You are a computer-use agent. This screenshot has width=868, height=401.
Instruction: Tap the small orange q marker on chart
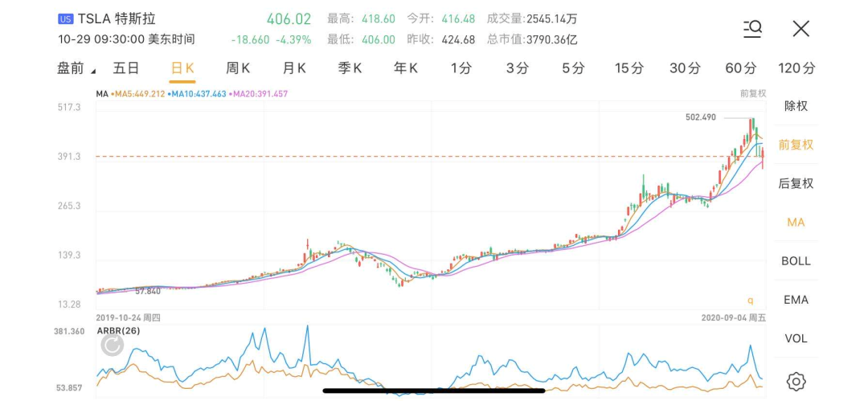tap(751, 301)
